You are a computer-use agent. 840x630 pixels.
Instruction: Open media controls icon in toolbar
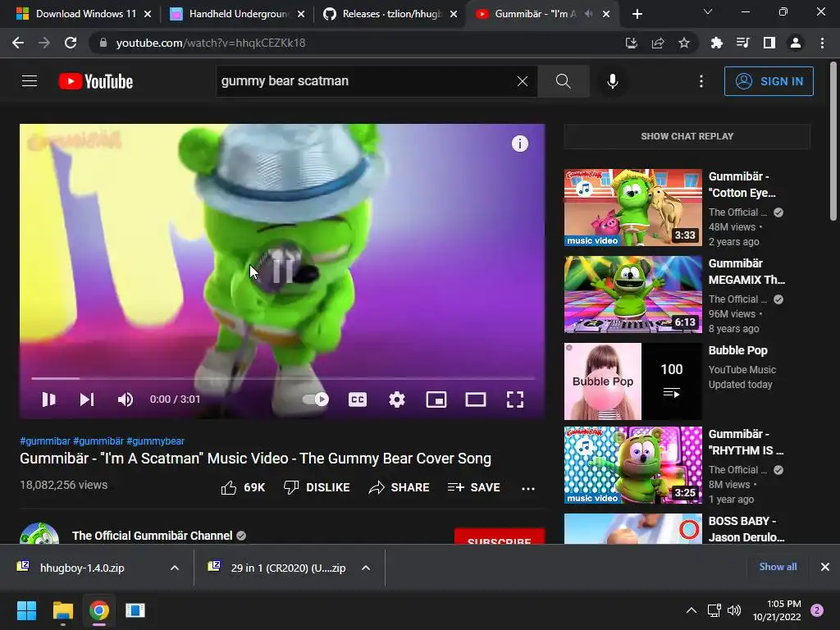(742, 43)
